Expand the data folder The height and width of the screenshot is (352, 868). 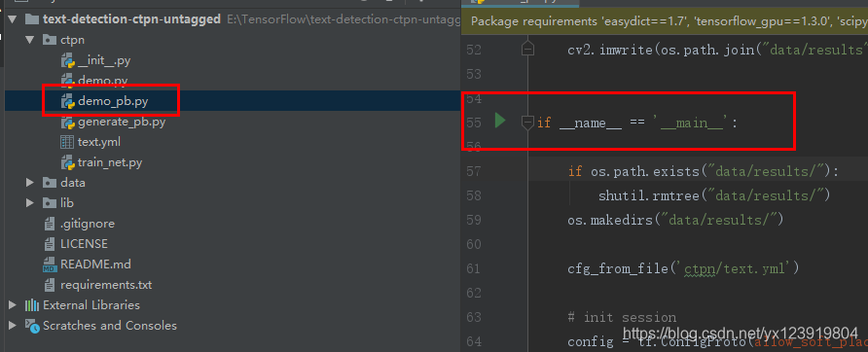30,183
